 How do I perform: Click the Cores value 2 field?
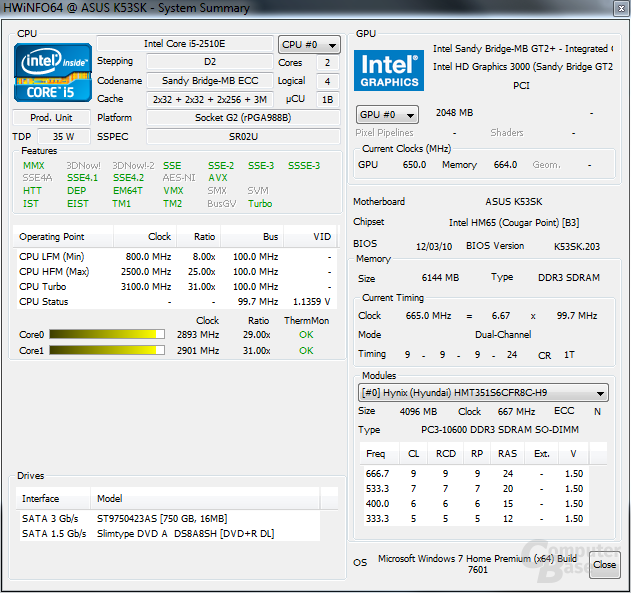(x=328, y=63)
